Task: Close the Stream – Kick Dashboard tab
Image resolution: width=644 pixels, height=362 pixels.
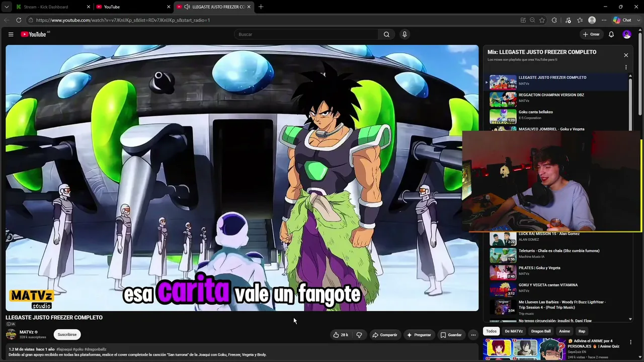Action: coord(89,7)
